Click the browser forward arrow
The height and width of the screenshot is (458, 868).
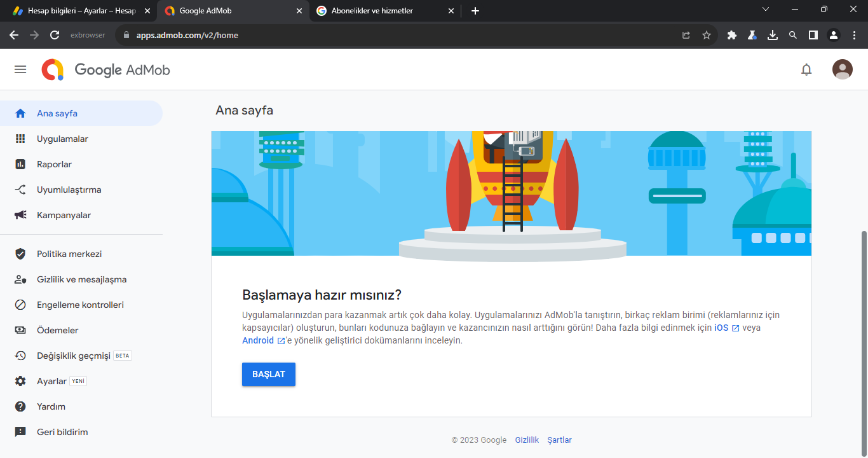click(34, 35)
